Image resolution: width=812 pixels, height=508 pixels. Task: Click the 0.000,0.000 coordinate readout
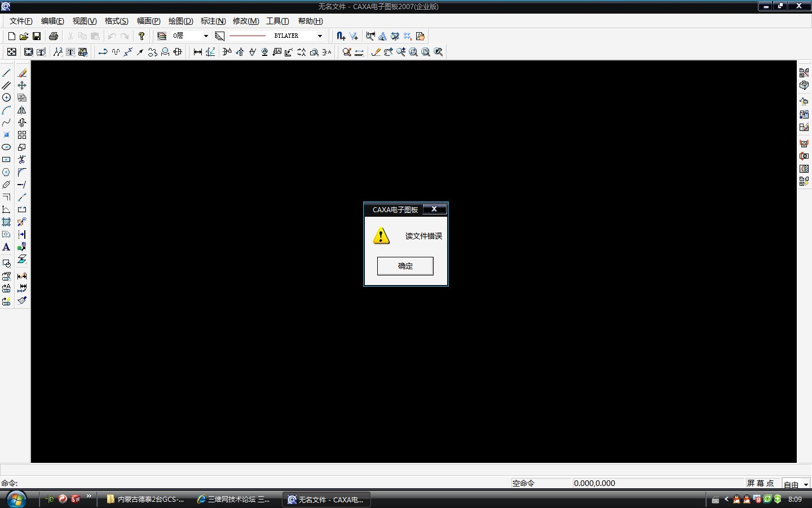pyautogui.click(x=594, y=484)
